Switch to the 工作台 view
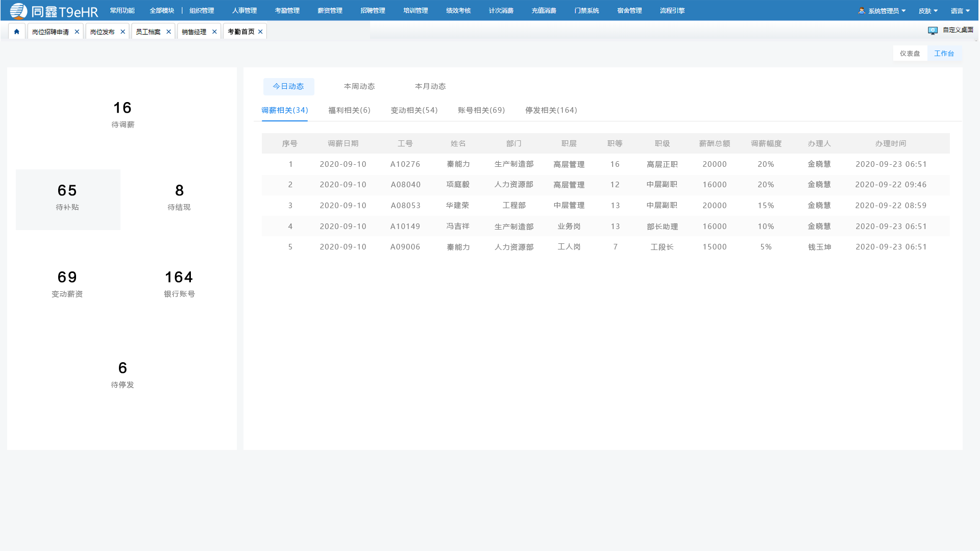Screen dimensions: 980x551 click(x=944, y=53)
